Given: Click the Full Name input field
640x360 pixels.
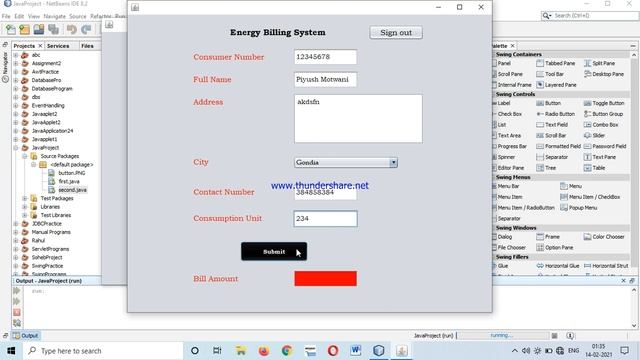Looking at the screenshot, I should [325, 80].
